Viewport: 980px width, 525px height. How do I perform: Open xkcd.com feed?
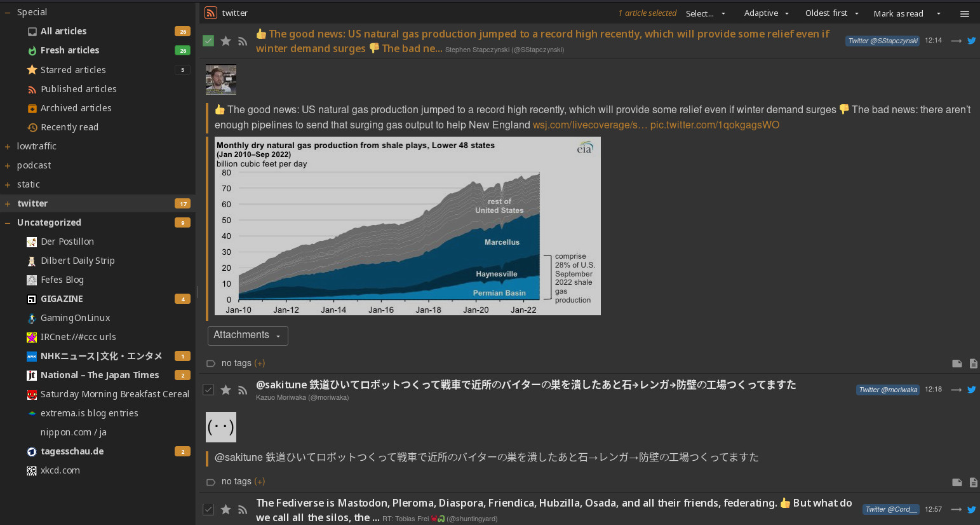coord(60,470)
